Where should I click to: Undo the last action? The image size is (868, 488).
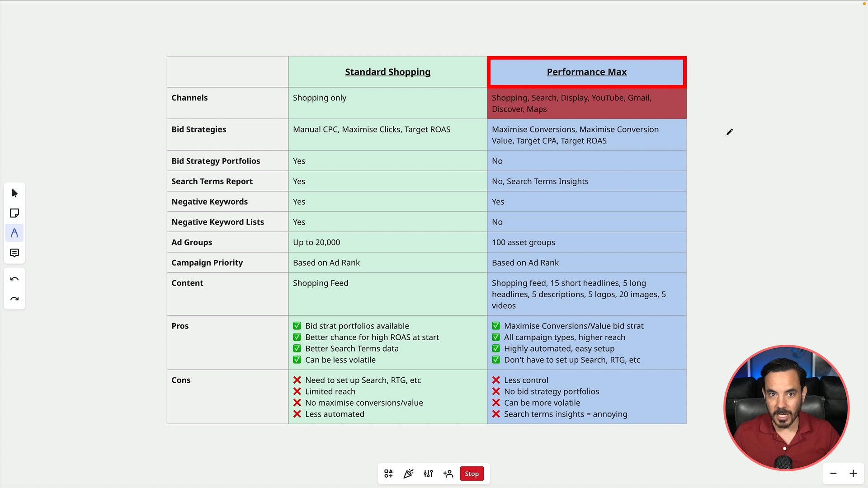click(14, 279)
